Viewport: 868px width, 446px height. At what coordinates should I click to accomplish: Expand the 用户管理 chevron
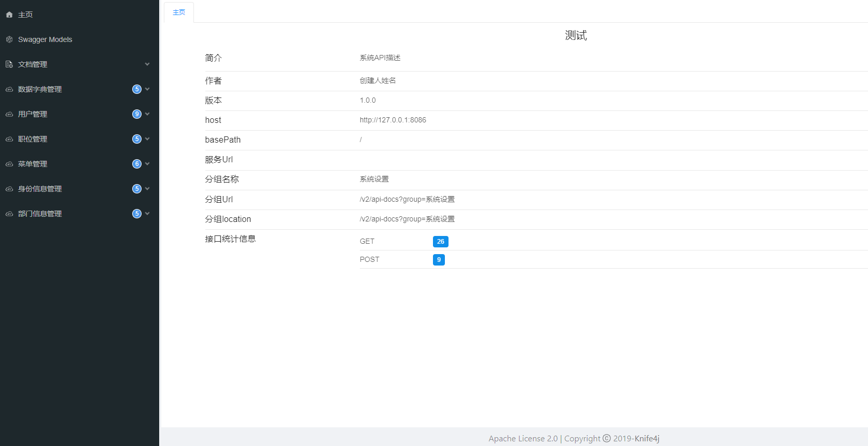[x=147, y=114]
